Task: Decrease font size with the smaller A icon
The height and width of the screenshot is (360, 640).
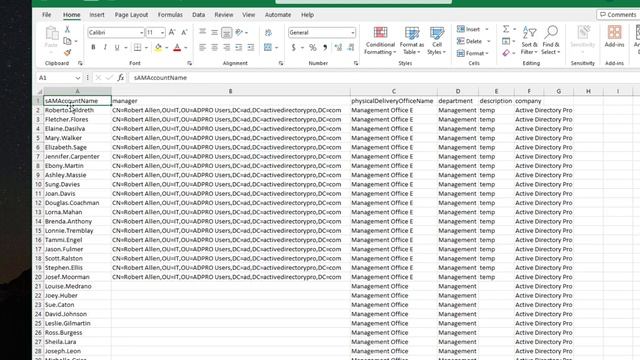Action: click(184, 32)
